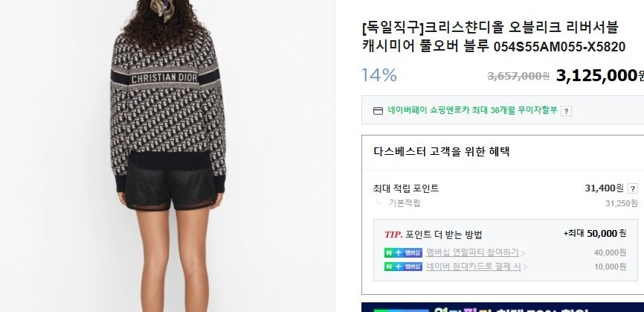644x312 pixels.
Task: Click the question mark beside 31,400원
Action: pos(633,188)
